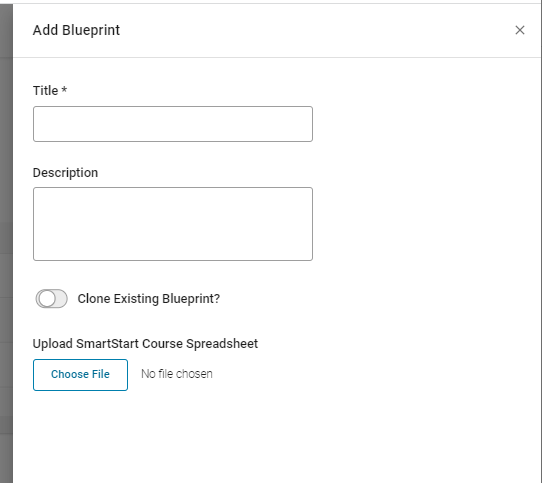Viewport: 542px width, 483px height.
Task: Focus the Description text area
Action: [x=173, y=224]
